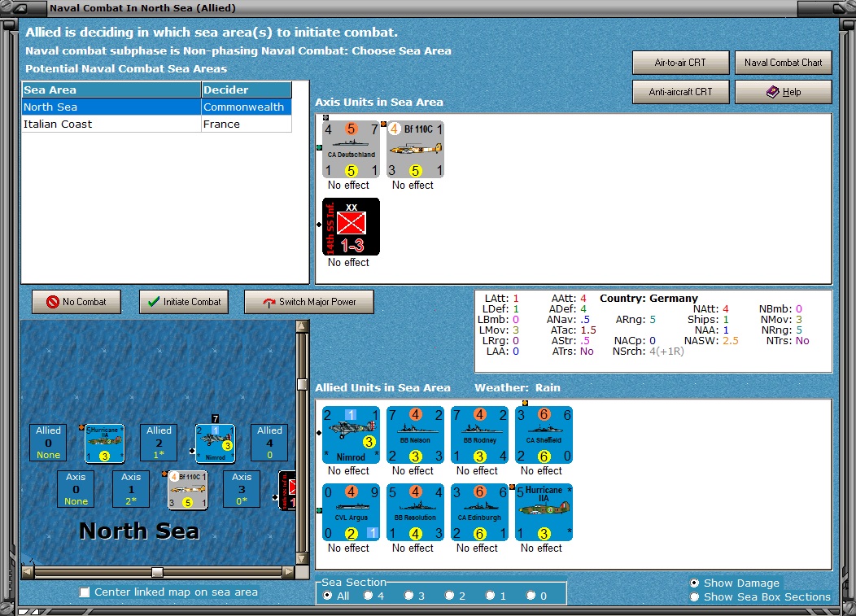
Task: Select the BB Rodney battleship counter
Action: click(480, 435)
